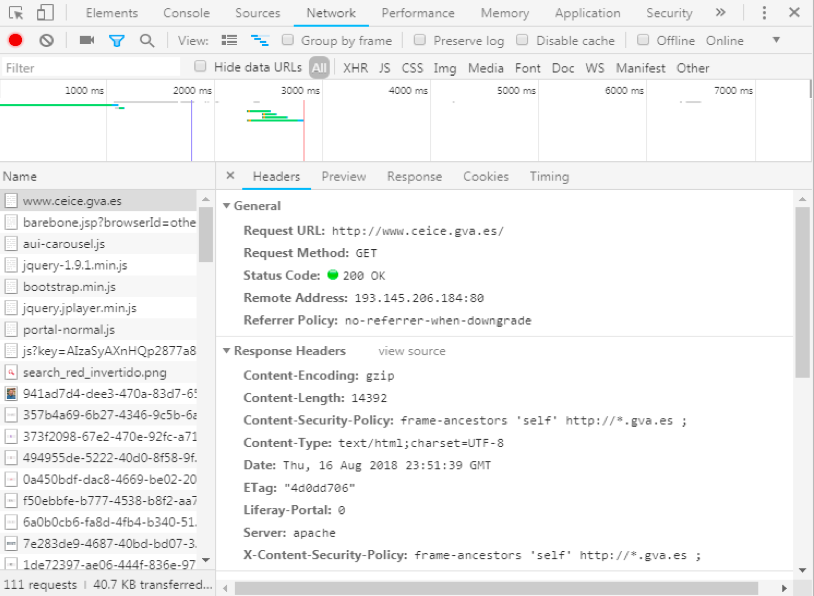This screenshot has width=814, height=596.
Task: Open the Sources tab
Action: click(257, 13)
